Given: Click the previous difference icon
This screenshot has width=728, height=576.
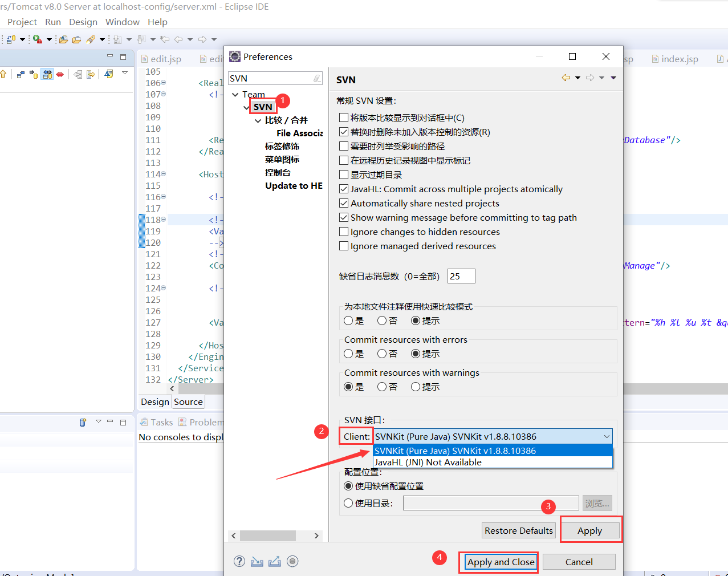Looking at the screenshot, I should tap(78, 74).
